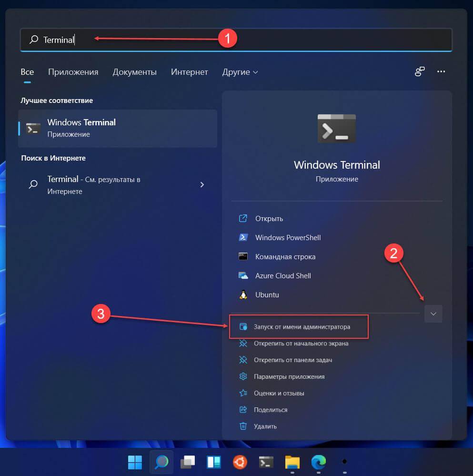Launch Командная строка profile
The image size is (473, 476).
point(285,256)
